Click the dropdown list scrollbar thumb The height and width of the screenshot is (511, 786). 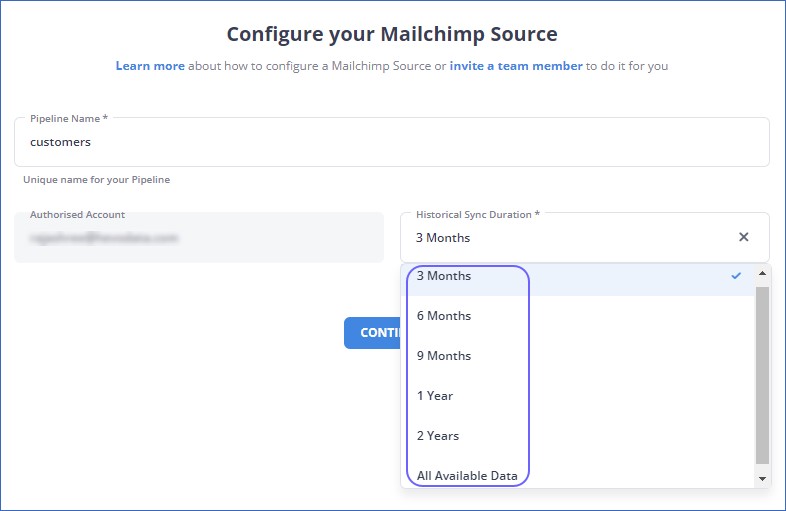(x=762, y=375)
